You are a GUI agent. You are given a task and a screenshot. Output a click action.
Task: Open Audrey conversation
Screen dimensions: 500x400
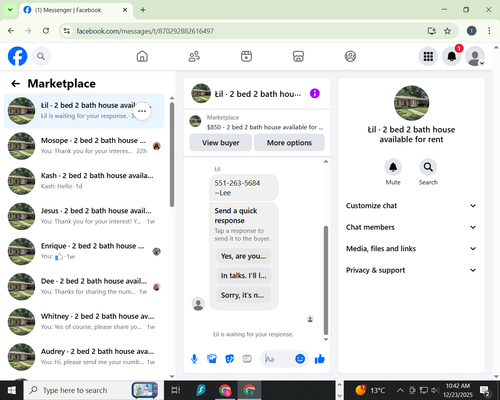[x=84, y=357]
